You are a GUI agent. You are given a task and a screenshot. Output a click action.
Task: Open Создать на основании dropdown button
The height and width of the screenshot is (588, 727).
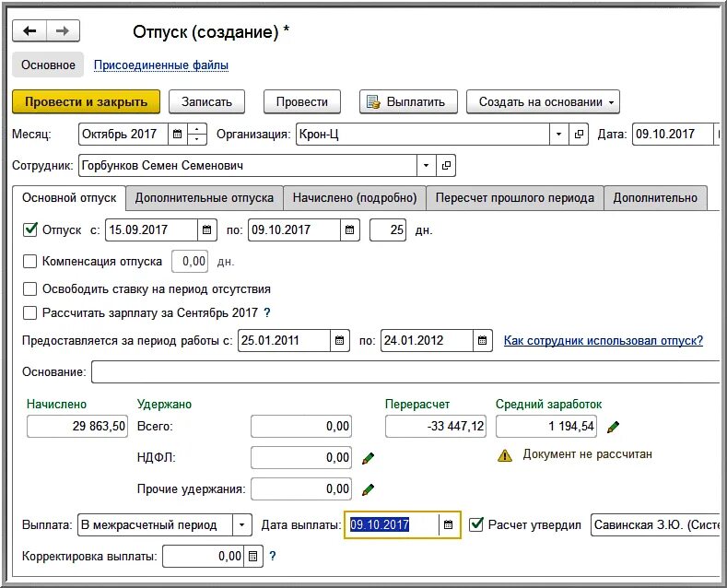coord(543,102)
